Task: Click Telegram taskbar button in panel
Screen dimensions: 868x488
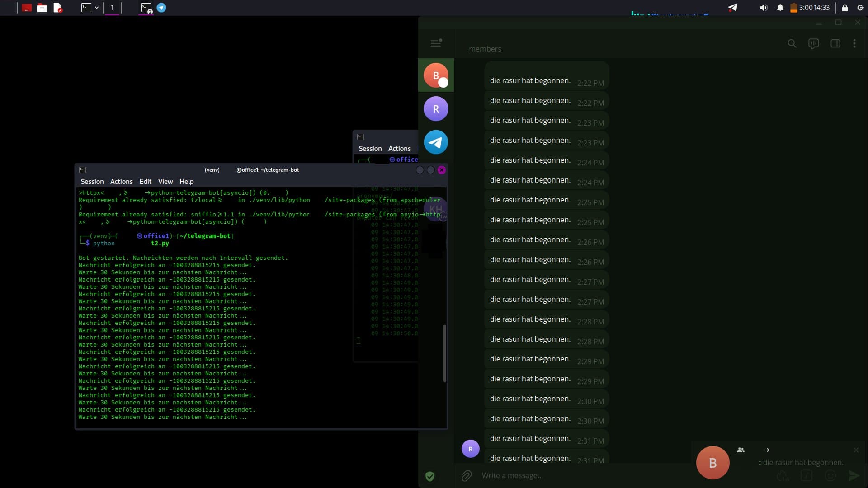Action: pos(161,8)
